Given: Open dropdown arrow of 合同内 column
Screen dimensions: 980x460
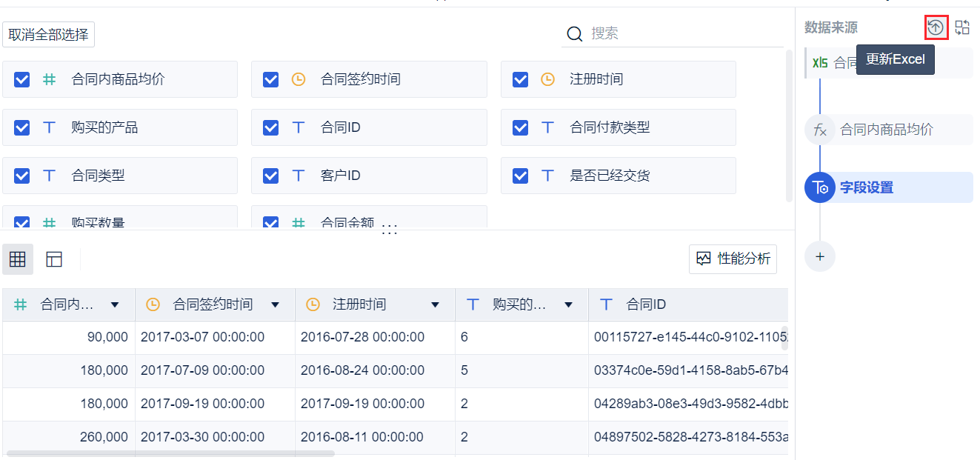Looking at the screenshot, I should (x=115, y=304).
